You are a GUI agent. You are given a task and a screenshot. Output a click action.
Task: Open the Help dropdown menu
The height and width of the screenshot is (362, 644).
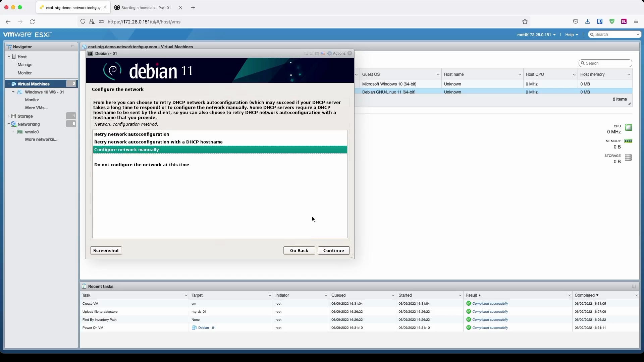pos(572,35)
